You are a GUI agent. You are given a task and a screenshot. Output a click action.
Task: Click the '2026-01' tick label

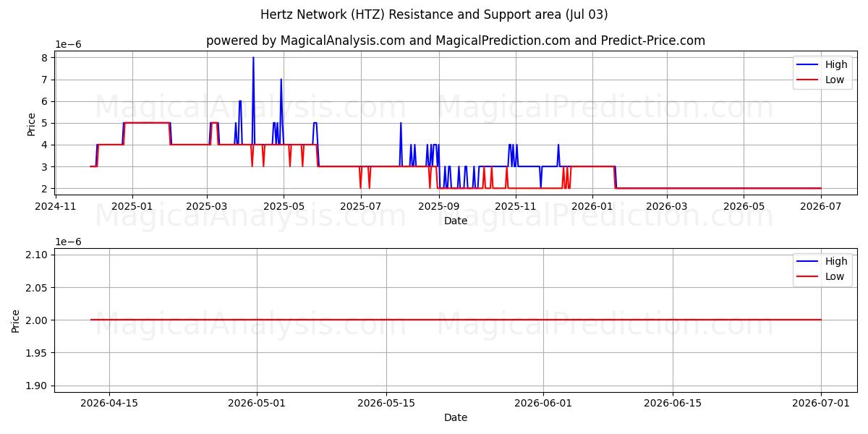[592, 206]
